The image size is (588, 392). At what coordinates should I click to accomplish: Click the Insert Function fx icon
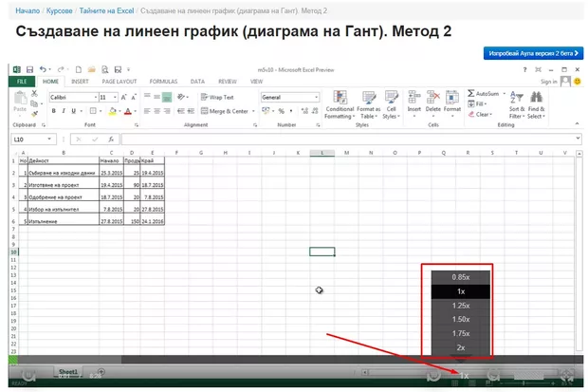(x=111, y=140)
